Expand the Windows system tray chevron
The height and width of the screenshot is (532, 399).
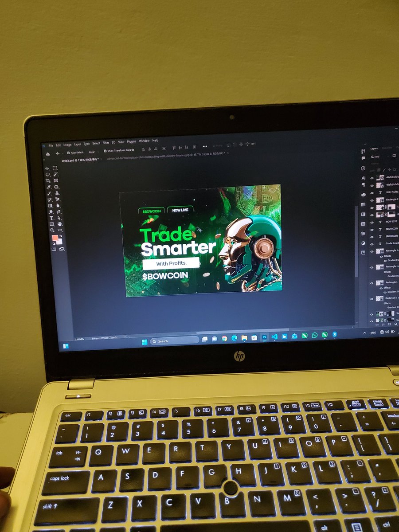(x=364, y=332)
